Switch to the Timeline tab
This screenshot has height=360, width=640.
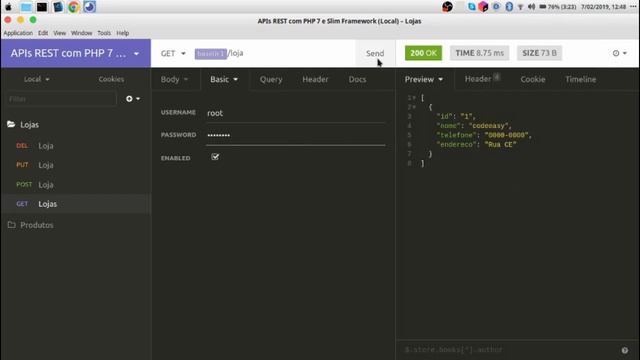tap(580, 79)
